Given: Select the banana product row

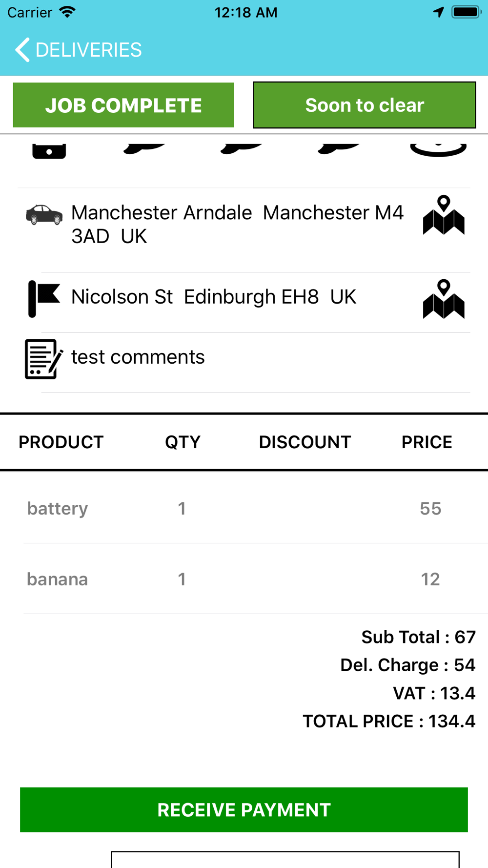Looking at the screenshot, I should pos(244,579).
